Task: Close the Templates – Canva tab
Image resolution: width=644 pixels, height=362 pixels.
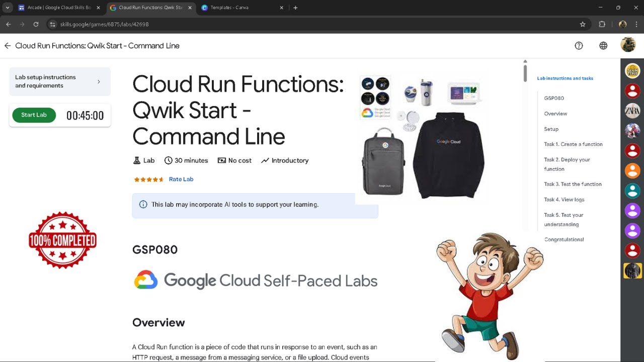Action: coord(282,8)
